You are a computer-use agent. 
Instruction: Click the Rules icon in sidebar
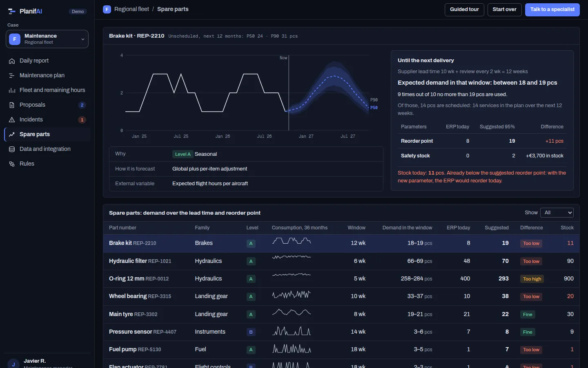(12, 164)
